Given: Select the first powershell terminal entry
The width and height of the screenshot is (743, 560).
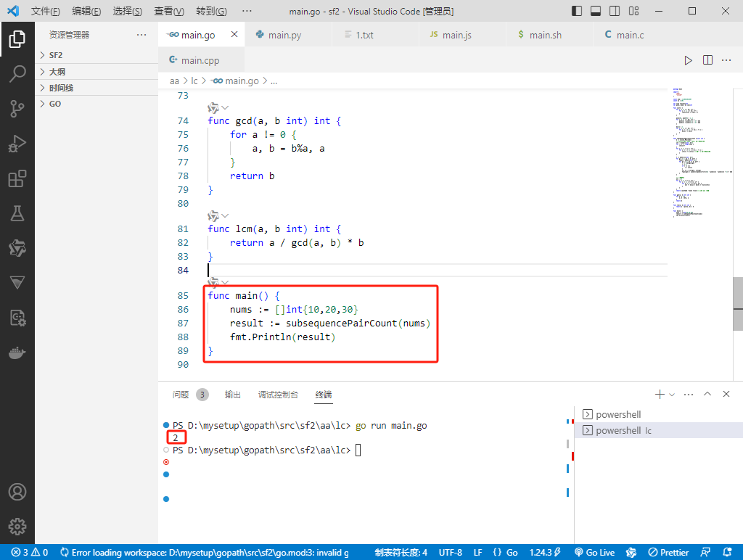Looking at the screenshot, I should pyautogui.click(x=659, y=414).
